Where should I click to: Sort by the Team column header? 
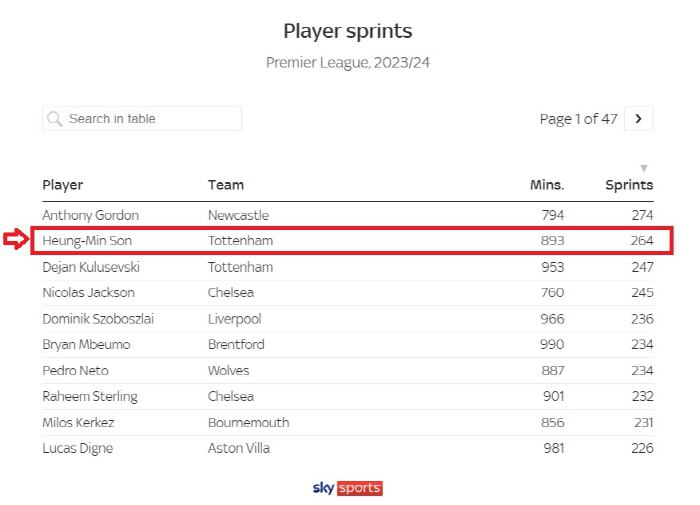(x=226, y=185)
